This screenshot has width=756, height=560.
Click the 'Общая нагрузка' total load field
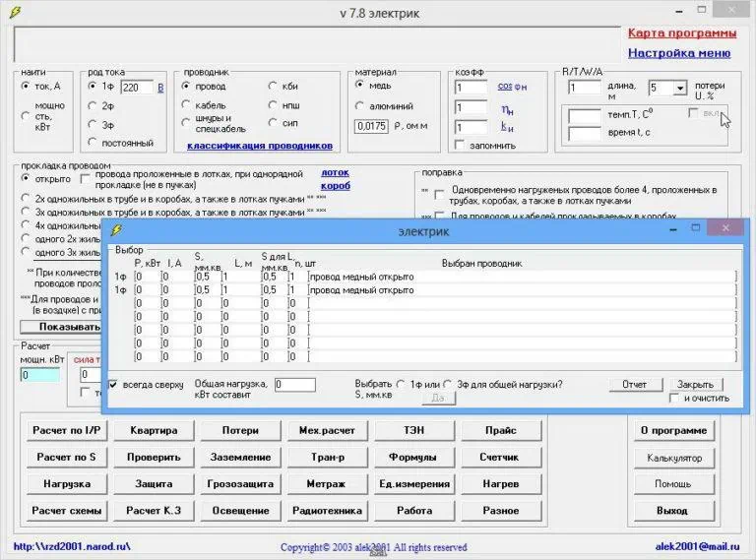coord(295,385)
